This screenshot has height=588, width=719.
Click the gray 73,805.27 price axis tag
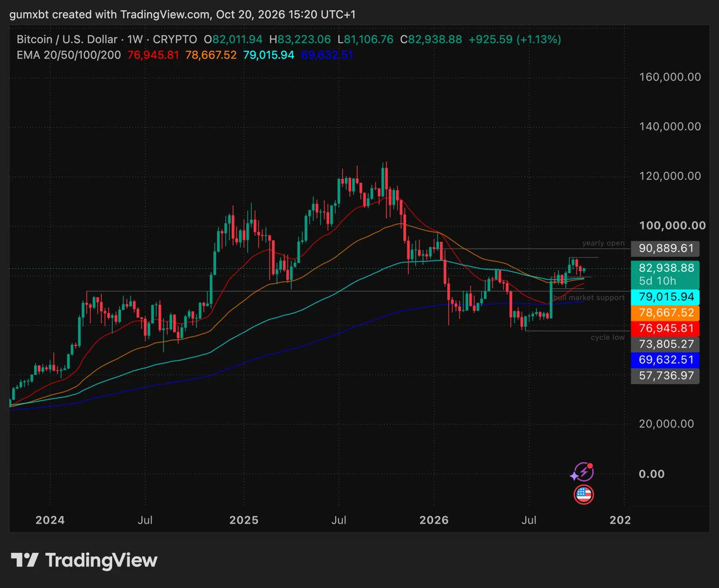[x=665, y=344]
